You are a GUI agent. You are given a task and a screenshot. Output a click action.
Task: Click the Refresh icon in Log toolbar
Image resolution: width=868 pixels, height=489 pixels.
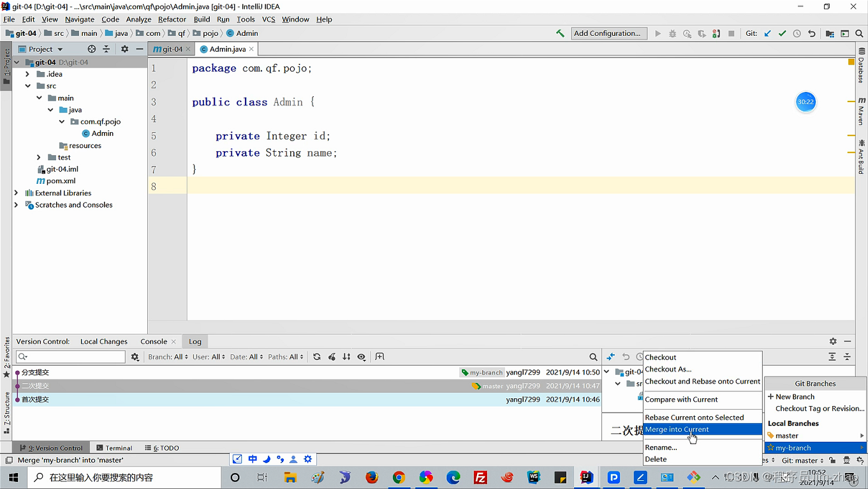(x=317, y=357)
